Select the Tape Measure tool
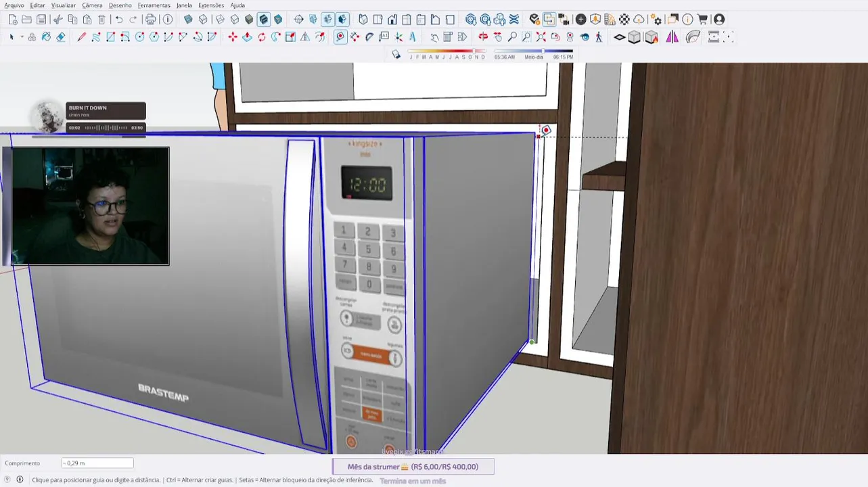Screen dimensions: 868x487 pyautogui.click(x=340, y=37)
